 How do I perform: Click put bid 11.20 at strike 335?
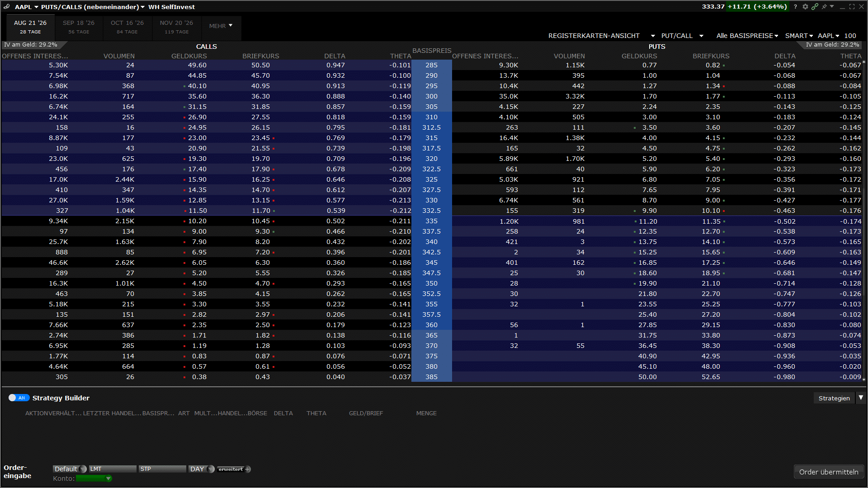tap(648, 221)
